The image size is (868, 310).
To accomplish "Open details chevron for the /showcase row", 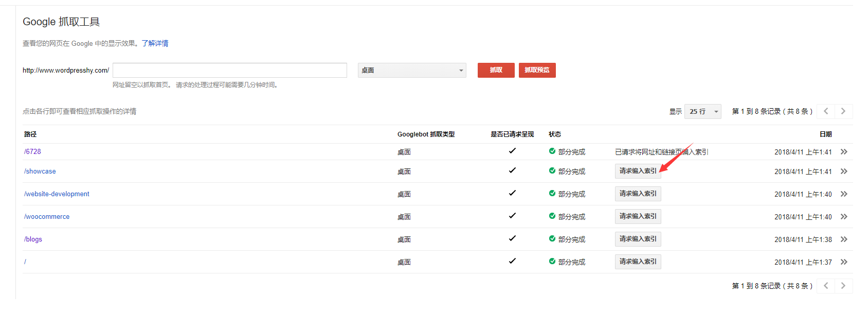I will 844,171.
